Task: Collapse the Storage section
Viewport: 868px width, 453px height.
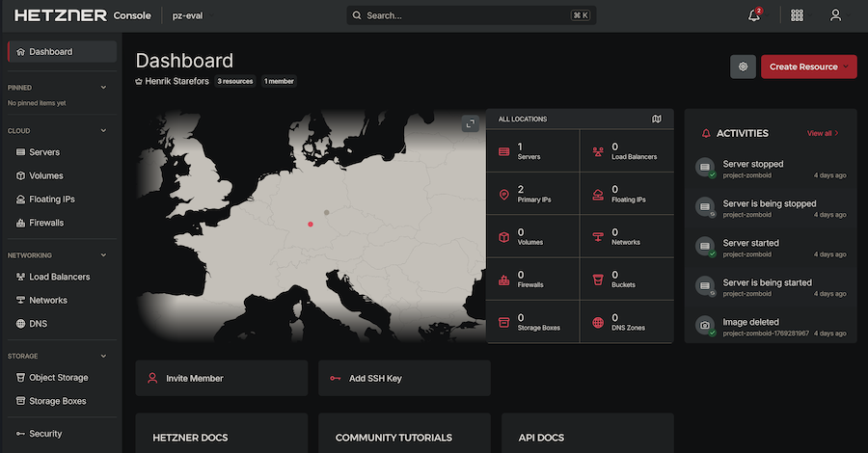Action: point(103,356)
